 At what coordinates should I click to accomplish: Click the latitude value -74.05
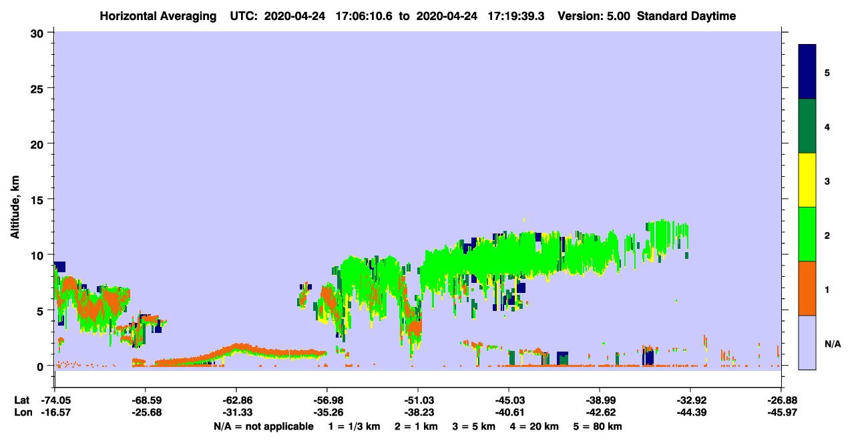coord(55,400)
